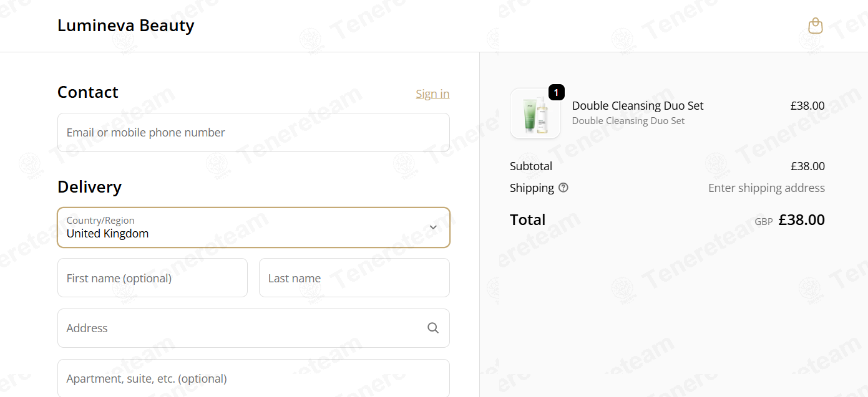Focus the Apartment, suite, etc. field
The height and width of the screenshot is (397, 868).
[x=253, y=378]
